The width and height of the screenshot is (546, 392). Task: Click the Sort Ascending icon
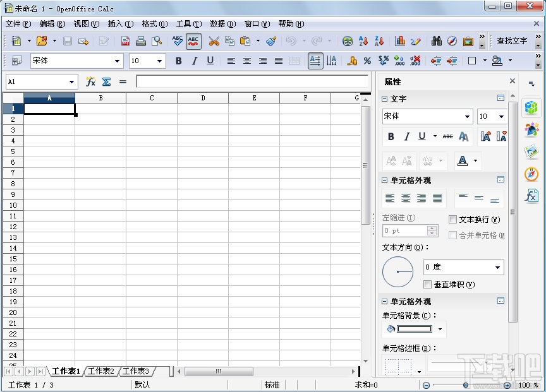[x=362, y=40]
